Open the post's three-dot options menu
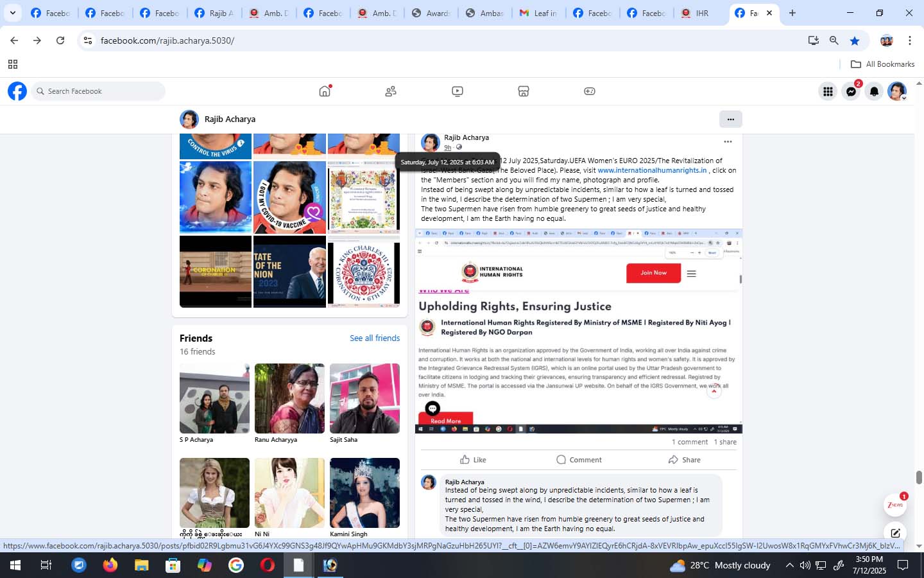 (x=728, y=141)
